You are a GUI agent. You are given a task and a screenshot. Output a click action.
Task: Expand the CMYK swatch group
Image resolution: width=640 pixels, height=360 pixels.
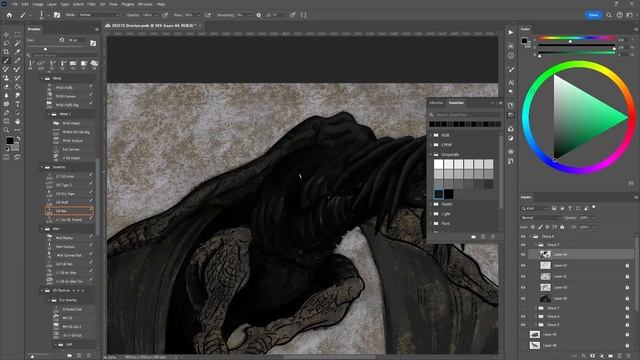(x=431, y=145)
